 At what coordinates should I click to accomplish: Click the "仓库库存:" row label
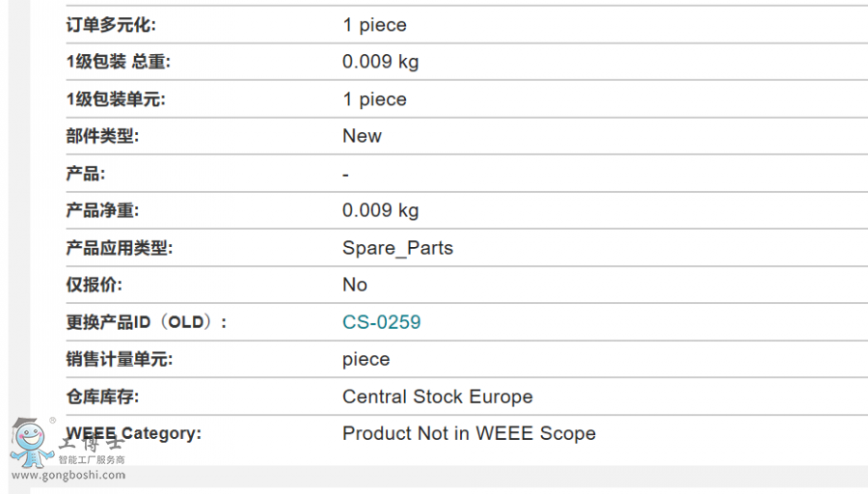(102, 397)
